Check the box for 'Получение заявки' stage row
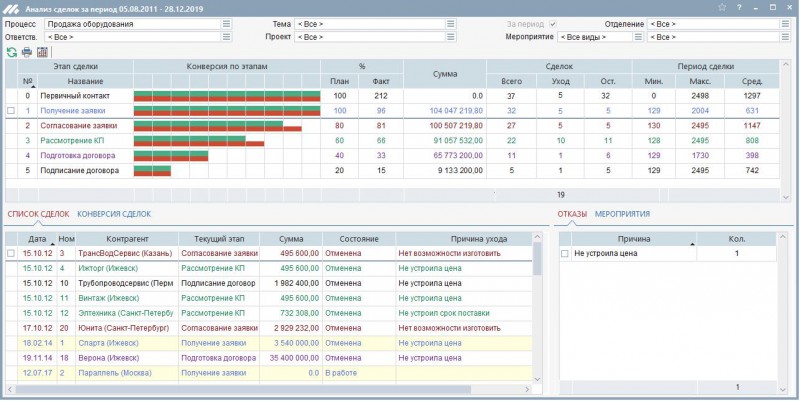The height and width of the screenshot is (401, 800). point(11,111)
